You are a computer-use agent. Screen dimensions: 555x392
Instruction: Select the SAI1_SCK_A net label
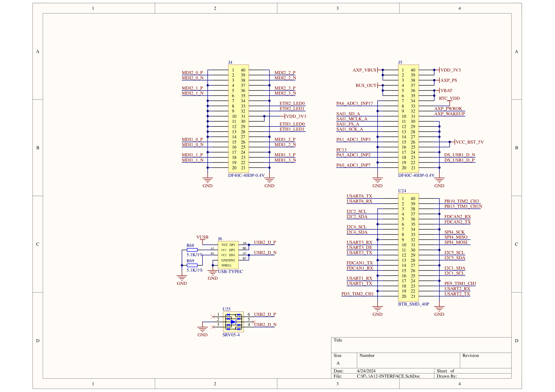pyautogui.click(x=350, y=129)
